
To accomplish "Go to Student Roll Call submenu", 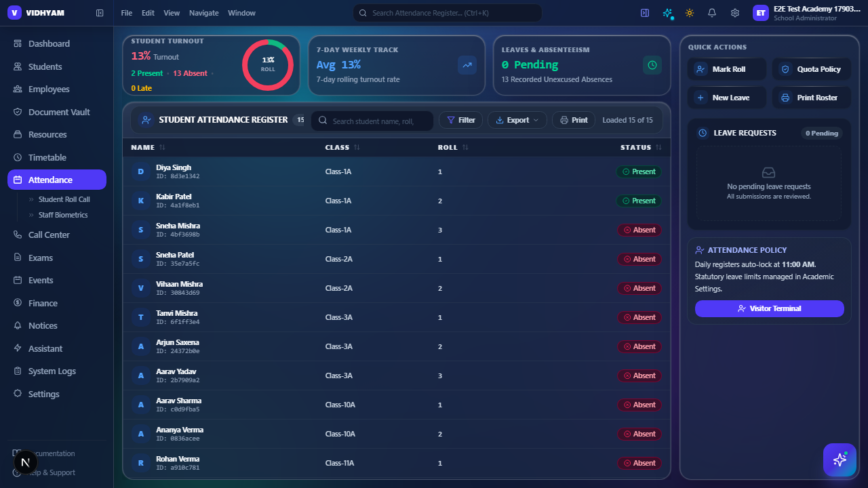I will click(64, 199).
